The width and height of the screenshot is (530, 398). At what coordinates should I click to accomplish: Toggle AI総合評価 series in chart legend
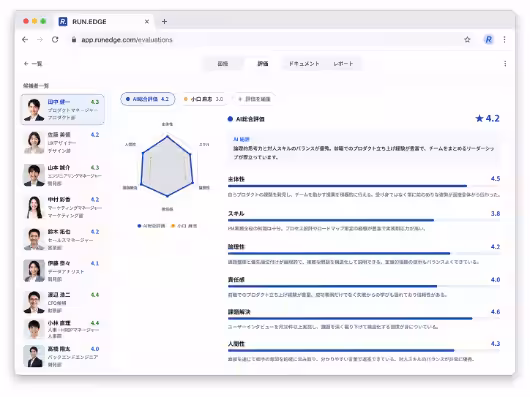click(151, 226)
